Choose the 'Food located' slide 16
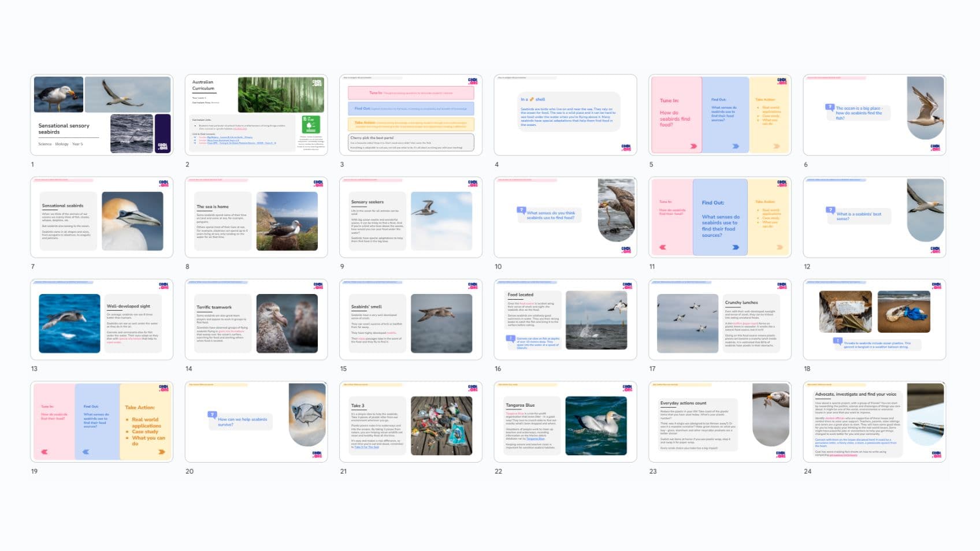Image resolution: width=980 pixels, height=551 pixels. click(x=565, y=319)
